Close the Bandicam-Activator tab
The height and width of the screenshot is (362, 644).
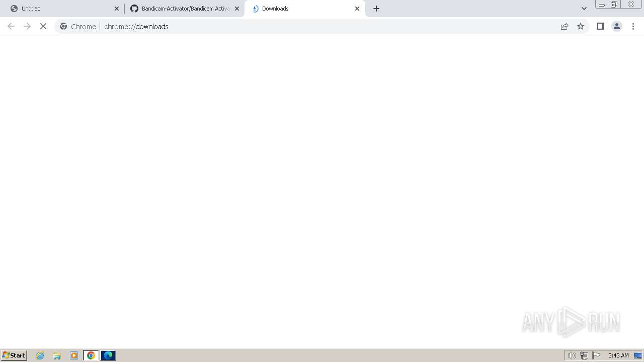click(x=237, y=9)
